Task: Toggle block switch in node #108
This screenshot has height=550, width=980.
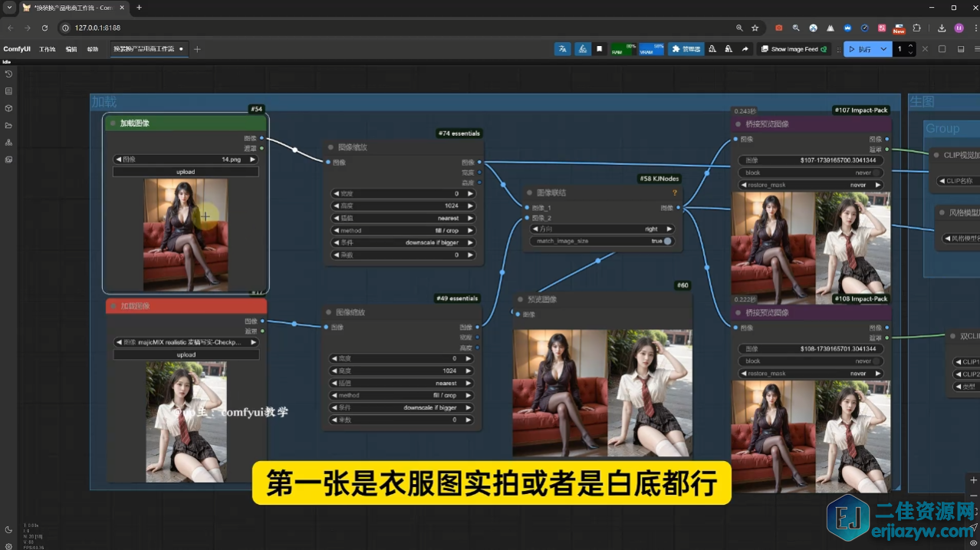Action: coord(877,361)
